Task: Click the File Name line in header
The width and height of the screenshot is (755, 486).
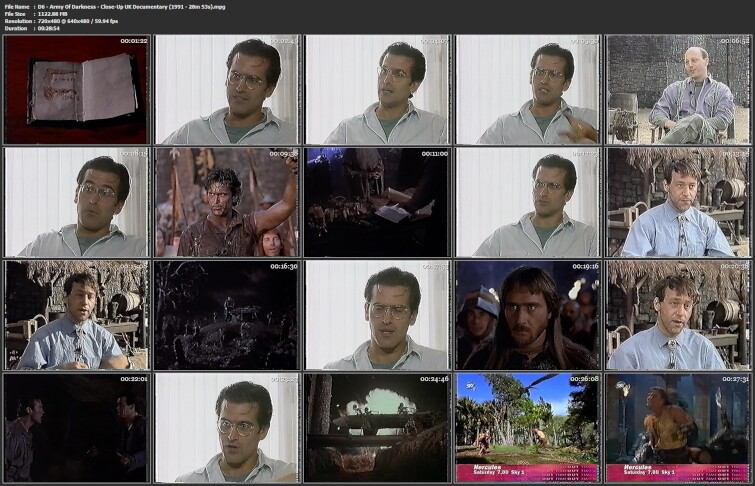Action: tap(115, 7)
